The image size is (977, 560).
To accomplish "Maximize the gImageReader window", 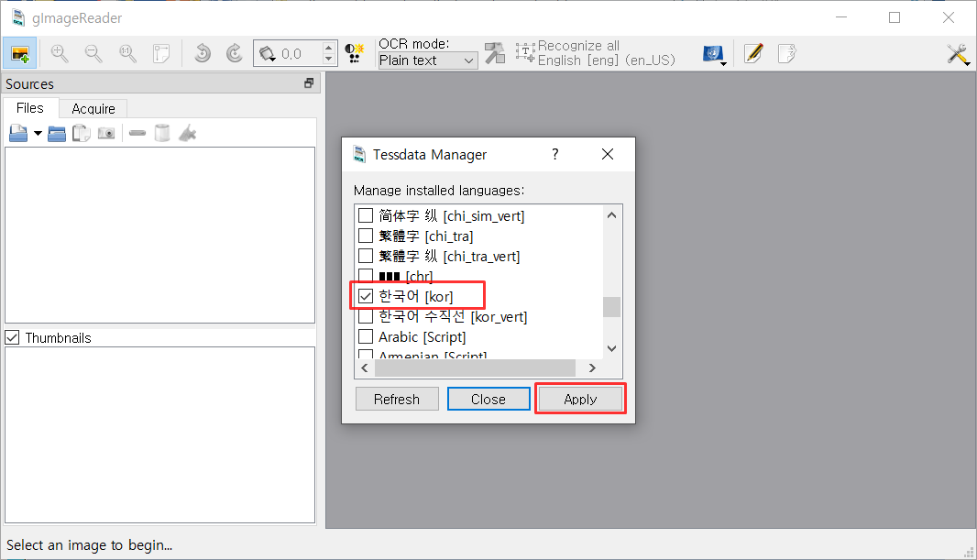I will tap(895, 17).
